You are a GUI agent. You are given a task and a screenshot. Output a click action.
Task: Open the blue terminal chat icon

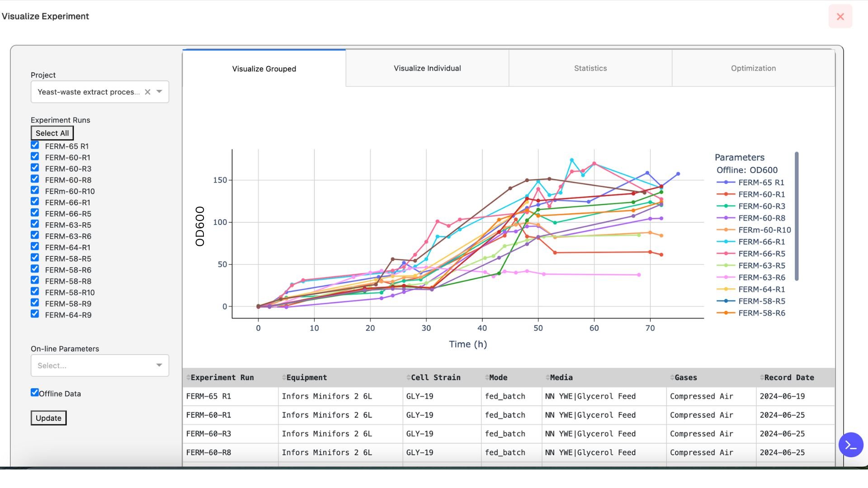851,446
